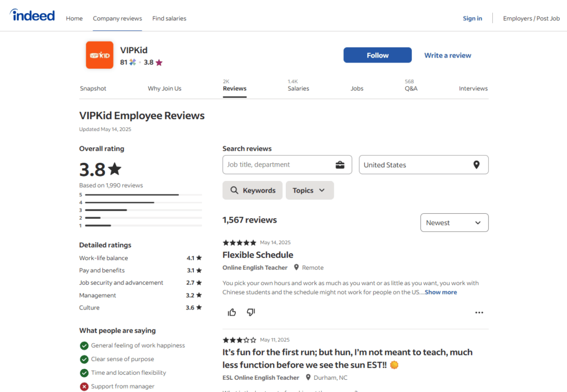Mark the Flexible Schedule review as helpful
The height and width of the screenshot is (392, 567).
(232, 312)
